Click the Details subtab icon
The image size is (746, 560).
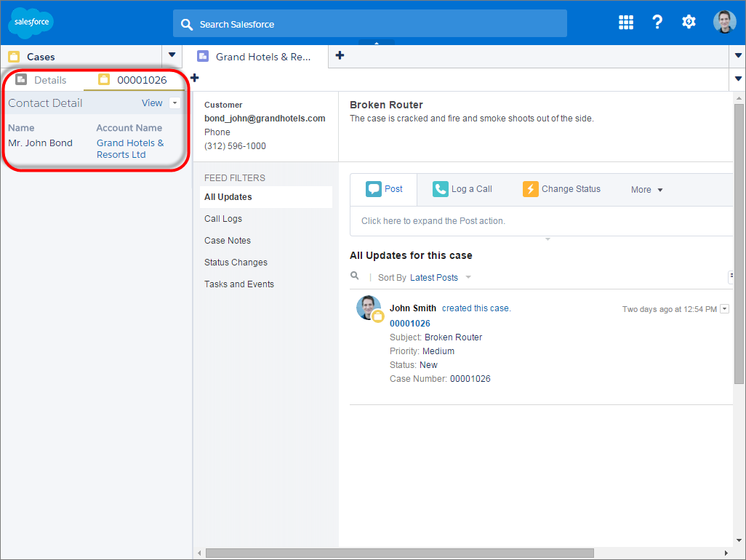(21, 79)
